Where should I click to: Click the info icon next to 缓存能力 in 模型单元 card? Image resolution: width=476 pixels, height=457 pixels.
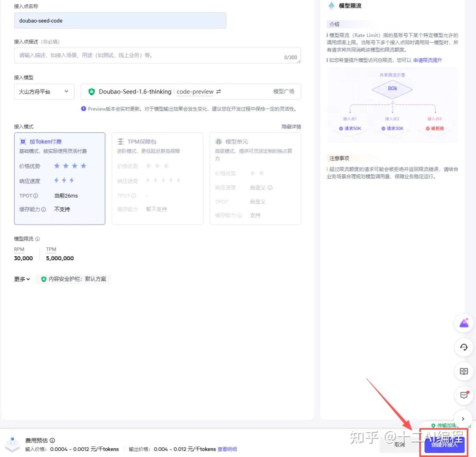tap(239, 215)
